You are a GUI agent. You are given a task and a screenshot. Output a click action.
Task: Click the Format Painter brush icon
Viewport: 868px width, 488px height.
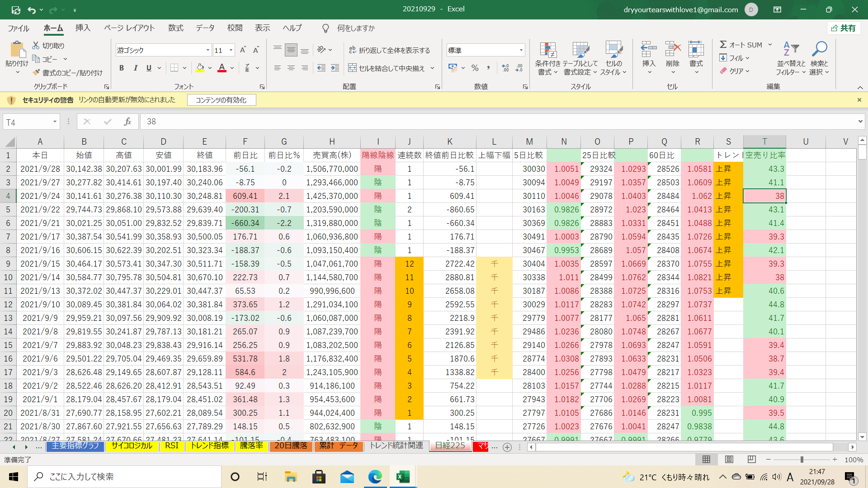(37, 73)
